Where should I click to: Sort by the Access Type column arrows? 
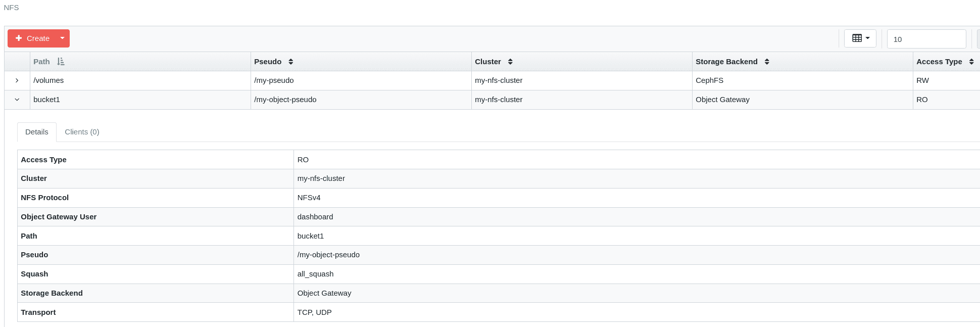971,61
